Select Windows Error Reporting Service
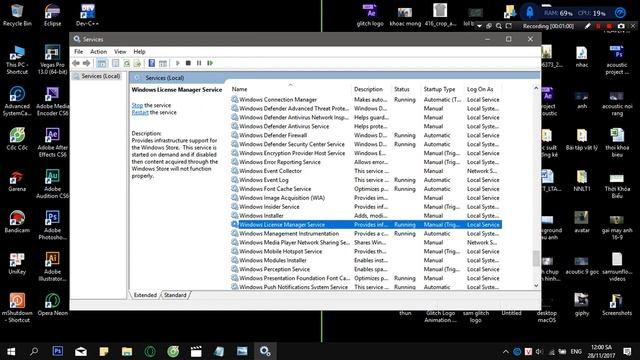 [x=366, y=162]
